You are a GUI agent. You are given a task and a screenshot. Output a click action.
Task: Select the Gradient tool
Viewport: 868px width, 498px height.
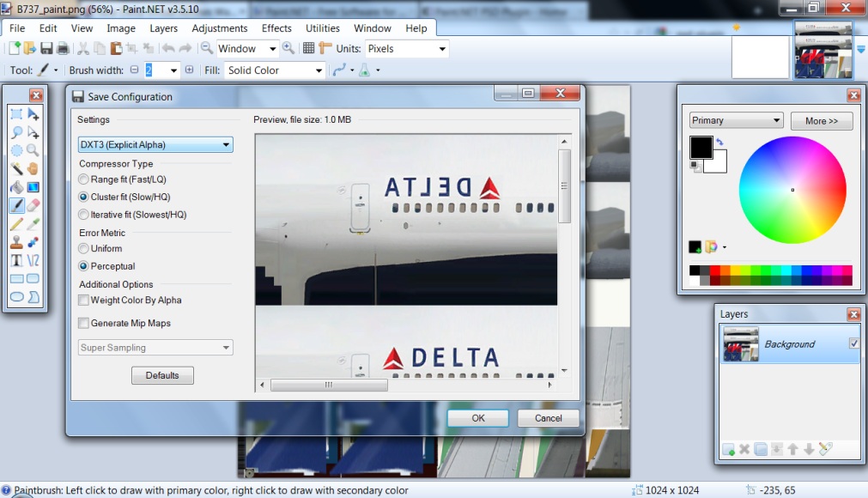click(x=33, y=187)
